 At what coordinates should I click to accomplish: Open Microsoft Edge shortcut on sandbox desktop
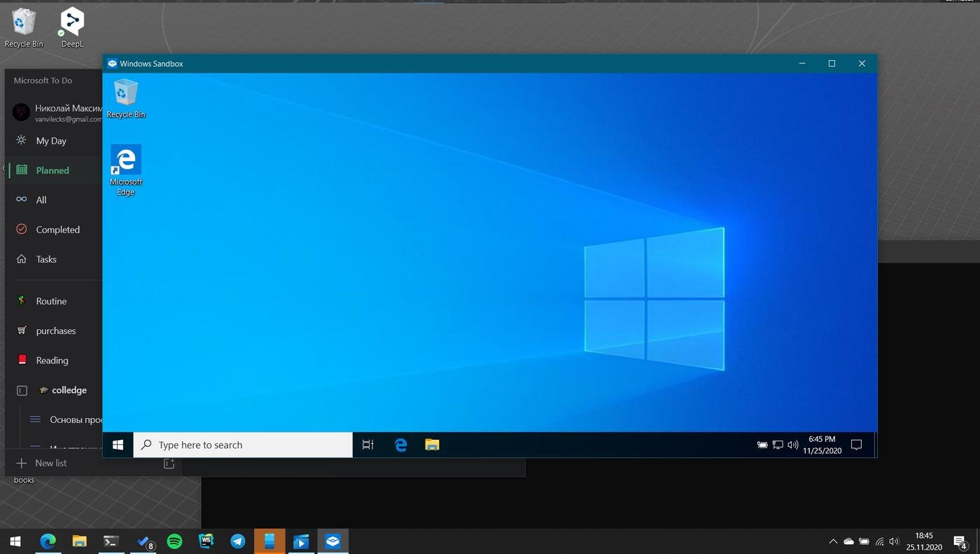pos(126,168)
